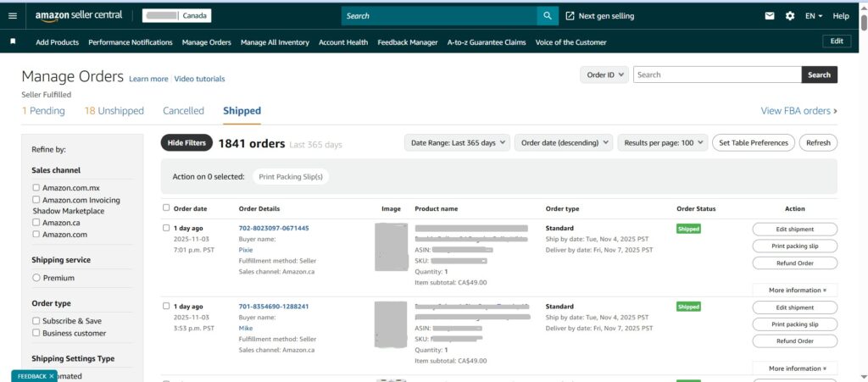
Task: Click Print packing slip for Pixie's order
Action: 795,246
